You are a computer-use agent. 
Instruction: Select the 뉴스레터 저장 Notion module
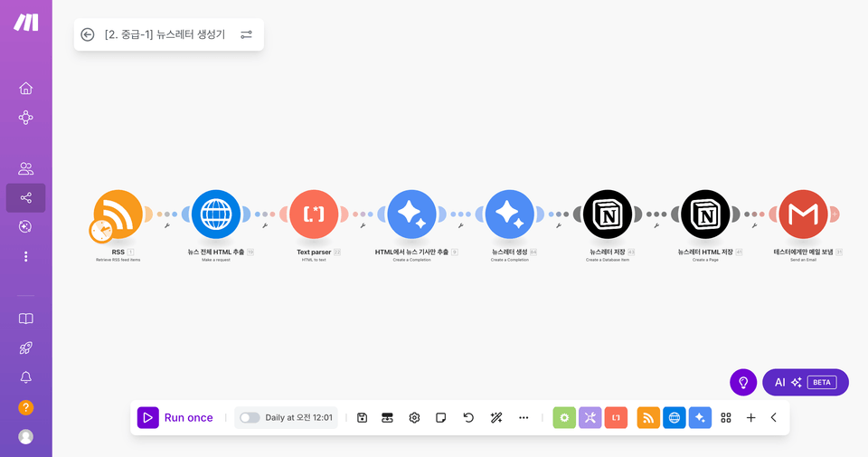608,214
